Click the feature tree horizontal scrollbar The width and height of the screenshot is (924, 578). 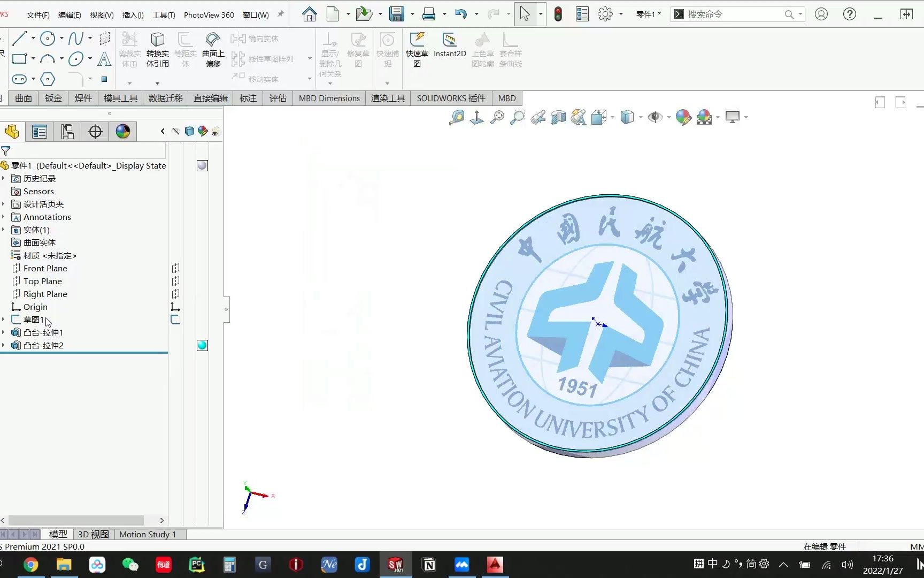tap(76, 520)
